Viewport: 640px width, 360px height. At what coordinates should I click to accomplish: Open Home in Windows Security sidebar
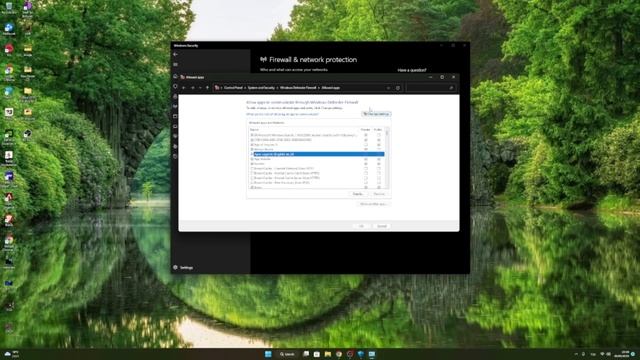point(176,76)
